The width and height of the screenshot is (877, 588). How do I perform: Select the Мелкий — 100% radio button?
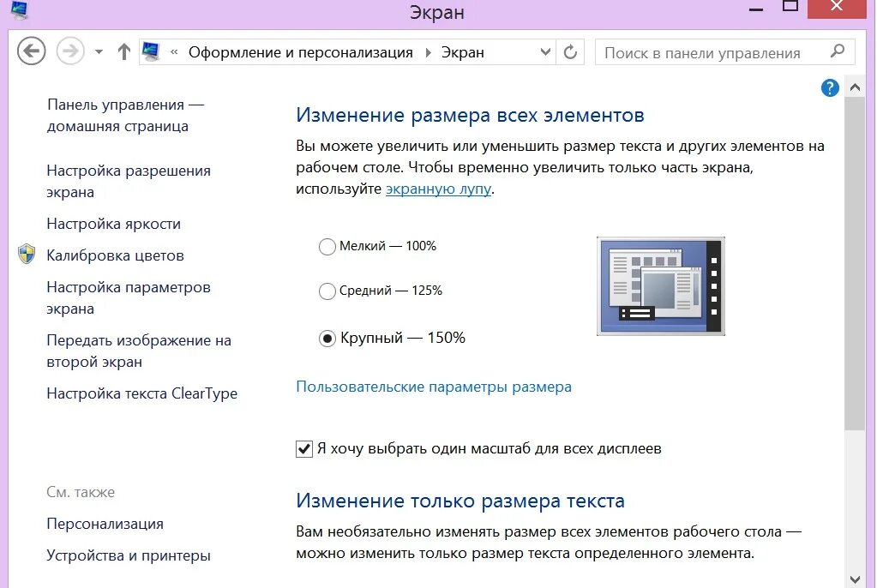tap(327, 246)
